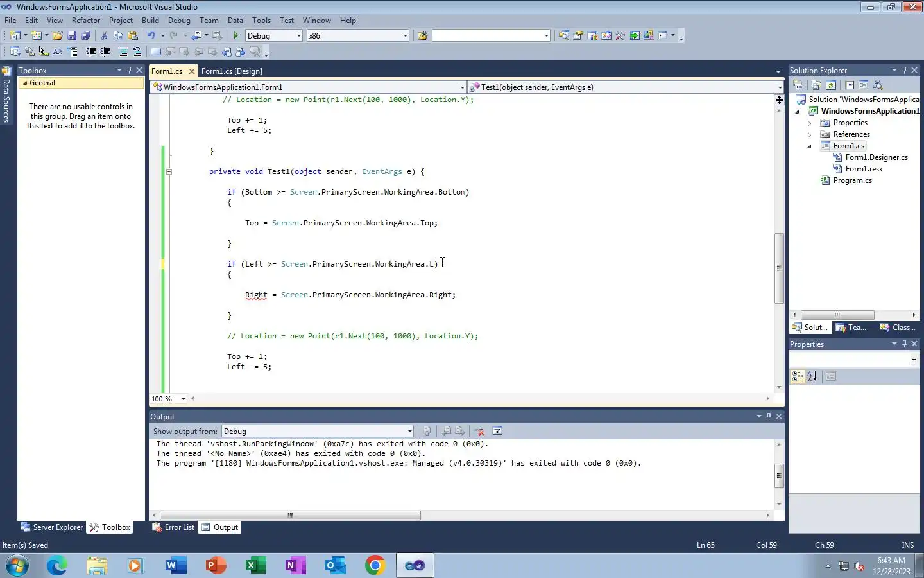Switch to the Form1.cs [Design] tab
Viewport: 924px width, 578px height.
[232, 71]
